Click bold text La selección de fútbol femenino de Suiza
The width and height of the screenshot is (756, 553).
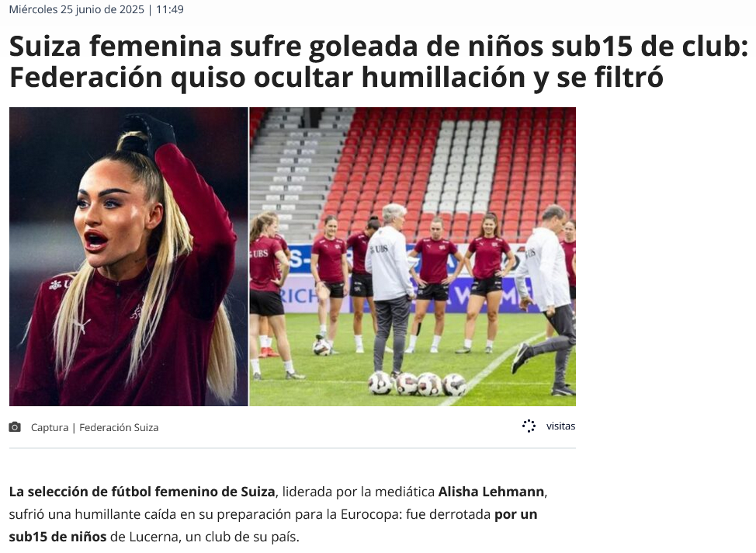[142, 492]
